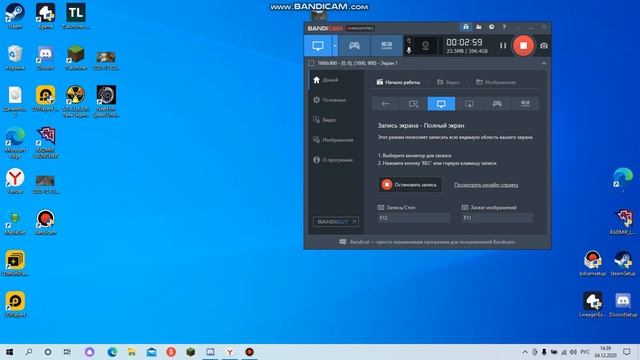
Task: Click the Запись/Стоп hotkey field showing F12
Action: (413, 218)
